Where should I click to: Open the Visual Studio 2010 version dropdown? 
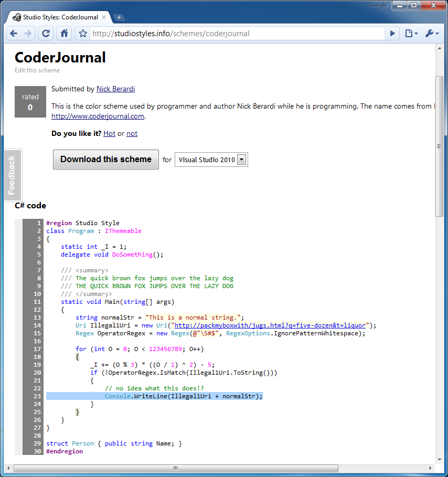(241, 160)
